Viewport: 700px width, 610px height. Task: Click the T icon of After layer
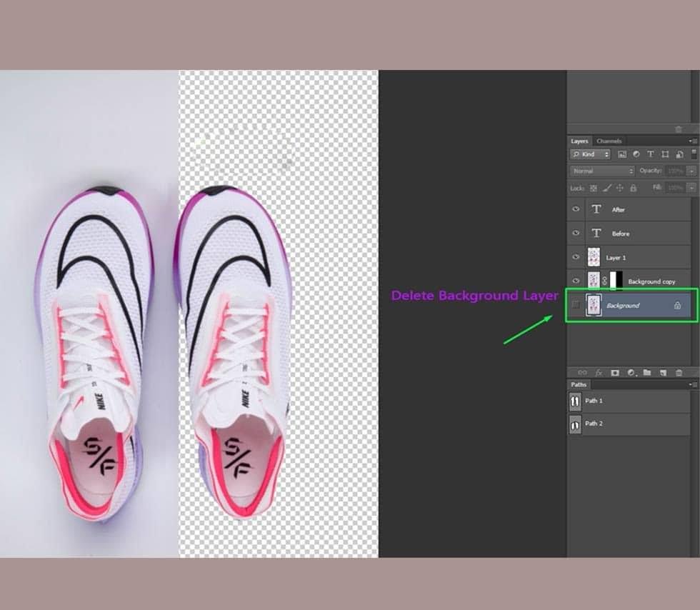coord(596,209)
